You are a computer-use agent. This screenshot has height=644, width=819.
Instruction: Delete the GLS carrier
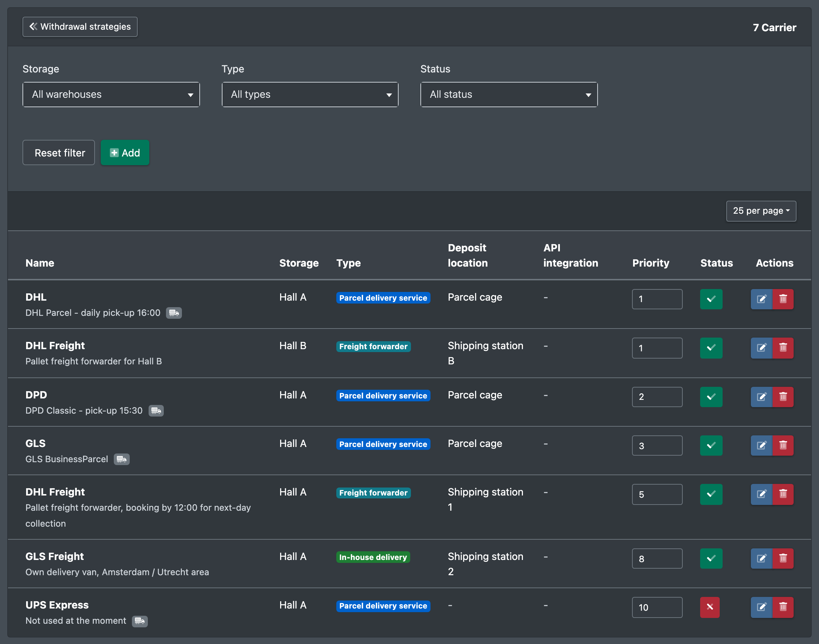coord(783,445)
